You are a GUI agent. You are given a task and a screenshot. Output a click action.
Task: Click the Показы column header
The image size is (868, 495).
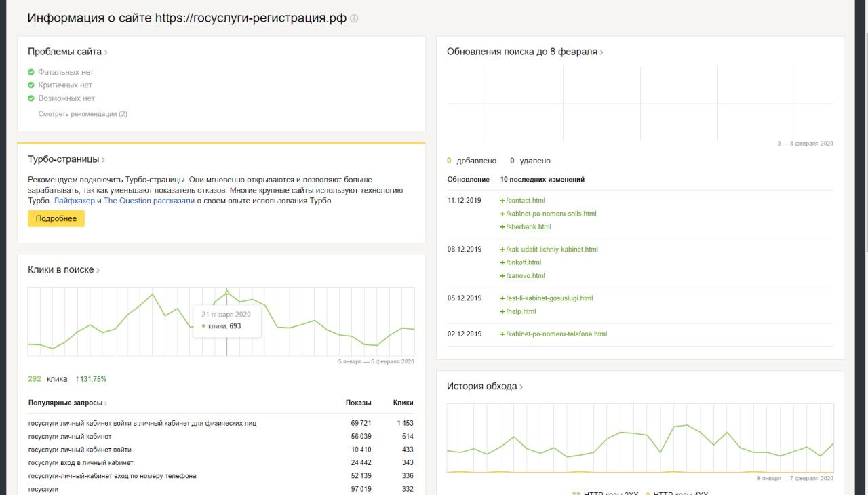358,403
